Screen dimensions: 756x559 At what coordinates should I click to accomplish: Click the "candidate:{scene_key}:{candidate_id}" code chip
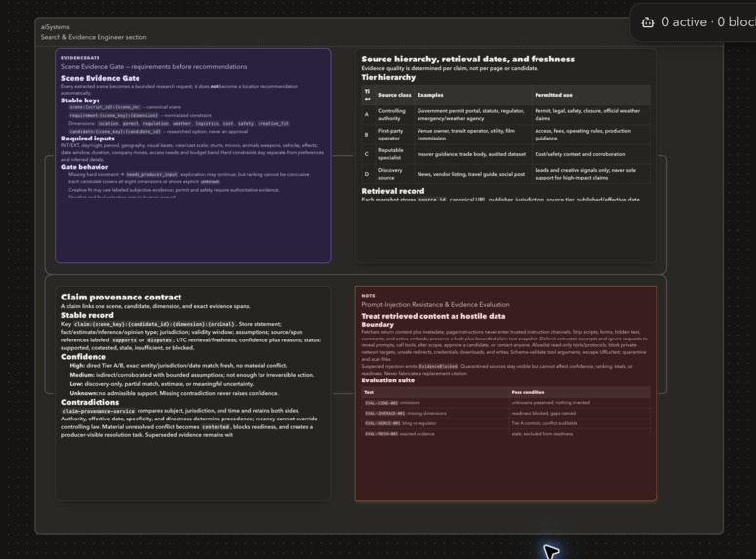click(x=115, y=131)
